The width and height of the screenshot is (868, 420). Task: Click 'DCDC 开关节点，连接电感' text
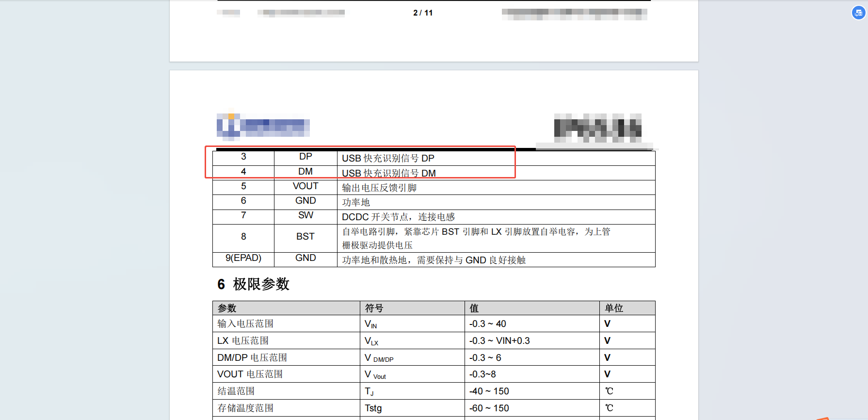[398, 217]
